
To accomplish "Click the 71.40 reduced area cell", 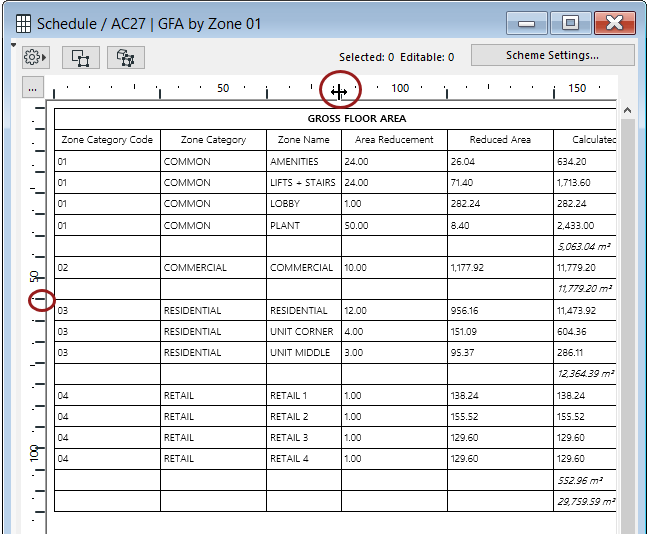I will click(500, 182).
